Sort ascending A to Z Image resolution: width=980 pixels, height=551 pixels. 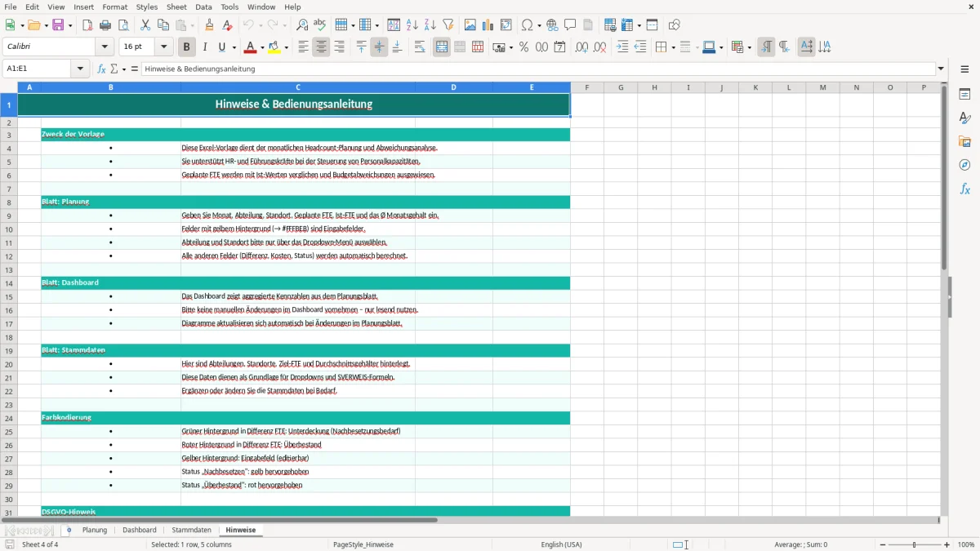[x=412, y=25]
